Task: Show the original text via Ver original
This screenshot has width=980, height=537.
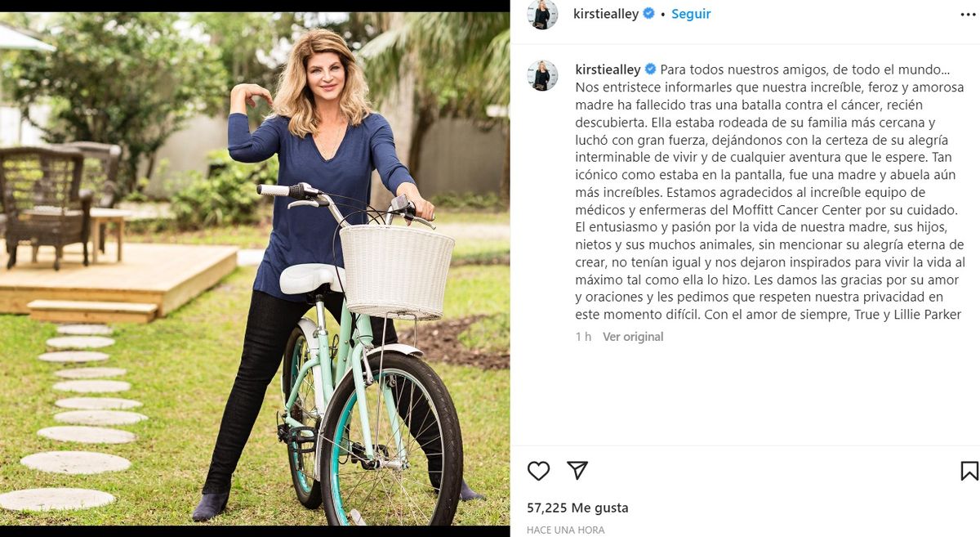Action: 633,337
